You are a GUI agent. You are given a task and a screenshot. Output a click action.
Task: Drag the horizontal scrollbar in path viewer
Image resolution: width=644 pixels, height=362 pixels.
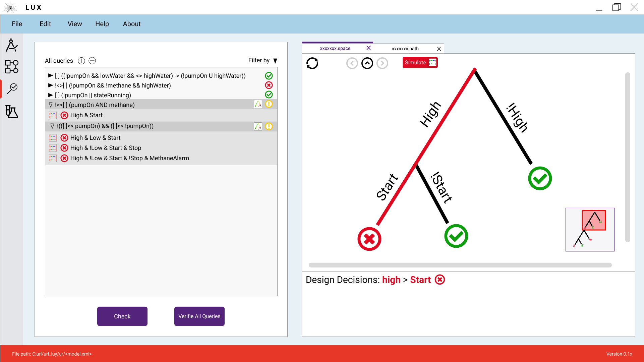point(460,265)
